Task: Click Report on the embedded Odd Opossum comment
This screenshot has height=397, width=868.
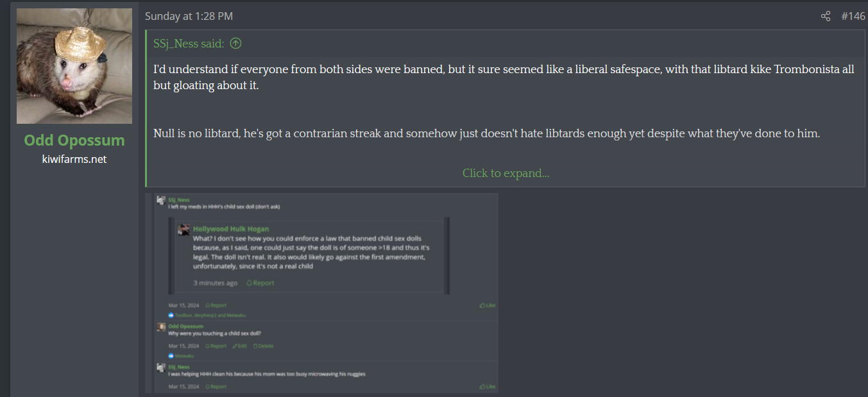Action: pos(216,346)
